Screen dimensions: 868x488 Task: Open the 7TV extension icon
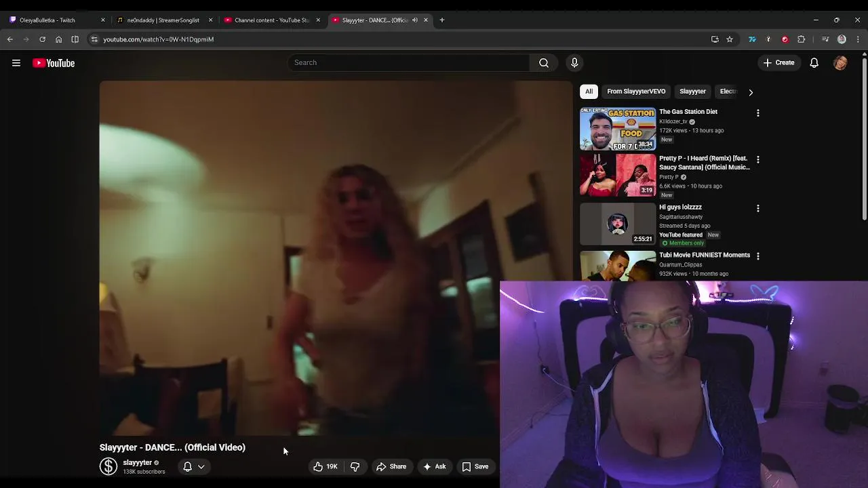[x=752, y=39]
